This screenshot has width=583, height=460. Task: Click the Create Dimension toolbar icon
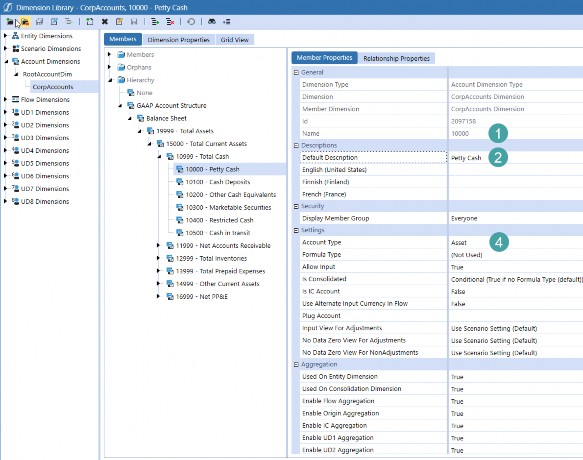9,22
